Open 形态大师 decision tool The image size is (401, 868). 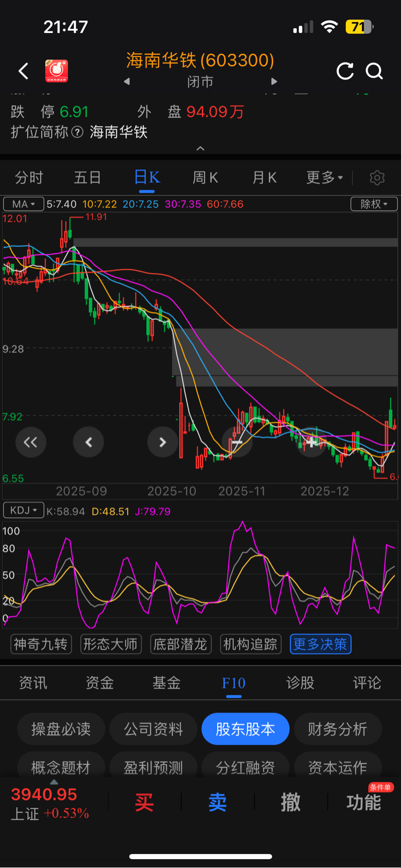pyautogui.click(x=110, y=645)
